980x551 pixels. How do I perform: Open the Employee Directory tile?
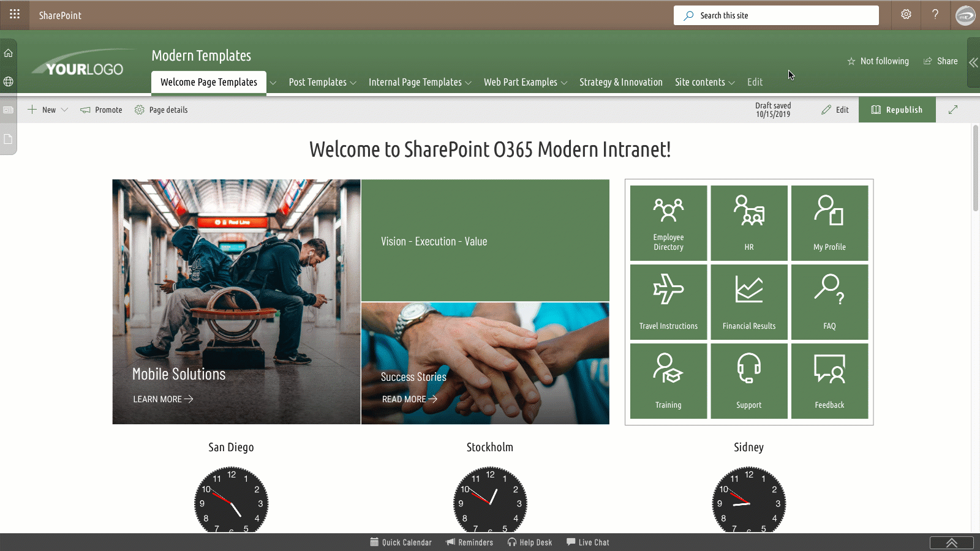point(668,222)
